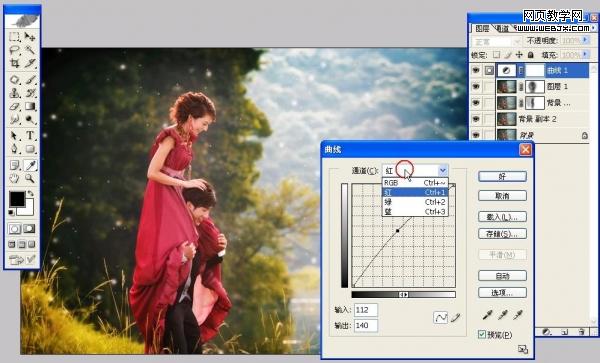Click the 选项... options button
600x363 pixels.
click(x=502, y=293)
